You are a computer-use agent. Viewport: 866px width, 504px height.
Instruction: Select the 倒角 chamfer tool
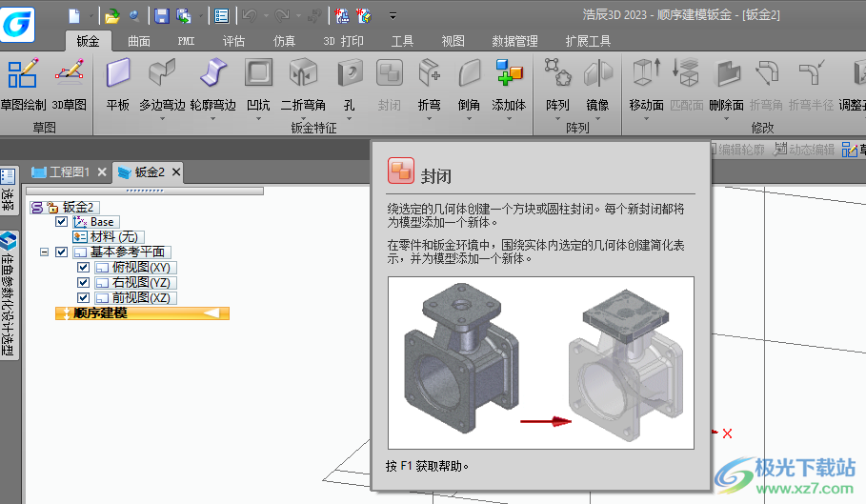[469, 84]
